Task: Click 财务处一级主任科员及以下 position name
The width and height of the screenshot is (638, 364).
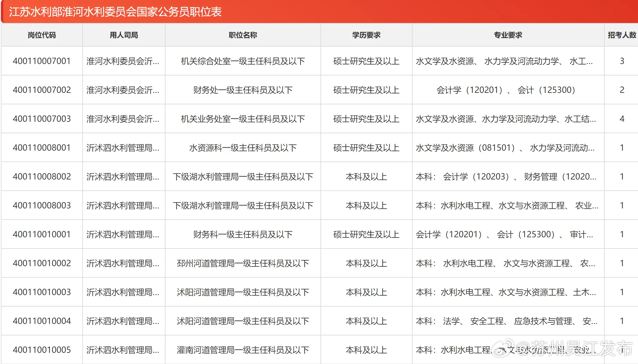Action: pos(243,90)
